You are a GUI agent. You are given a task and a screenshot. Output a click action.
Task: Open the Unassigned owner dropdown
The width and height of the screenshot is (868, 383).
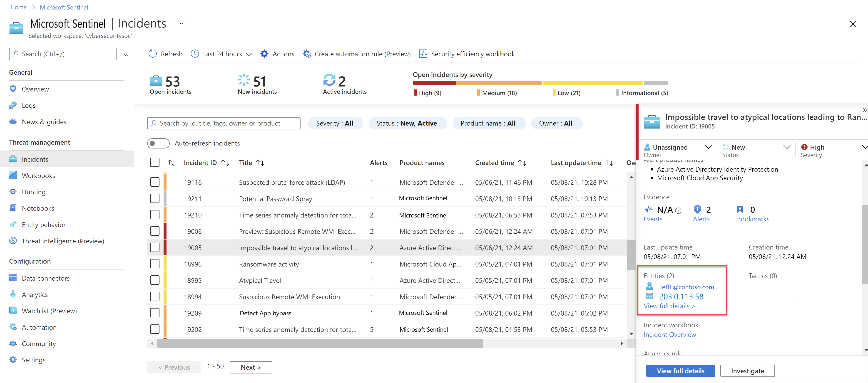point(708,147)
